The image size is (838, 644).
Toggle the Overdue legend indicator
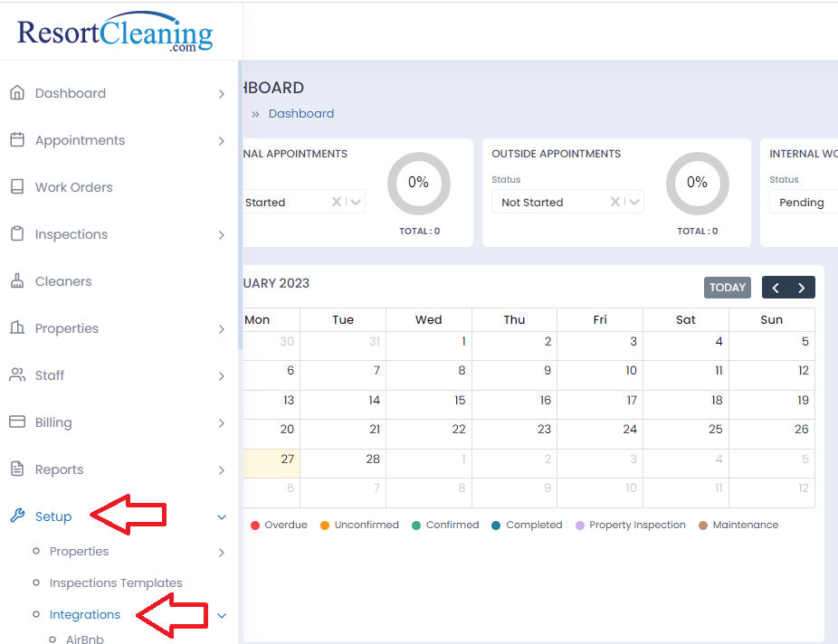(x=256, y=525)
